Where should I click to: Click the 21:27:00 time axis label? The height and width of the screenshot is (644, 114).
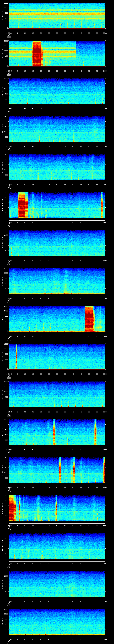[9, 223]
